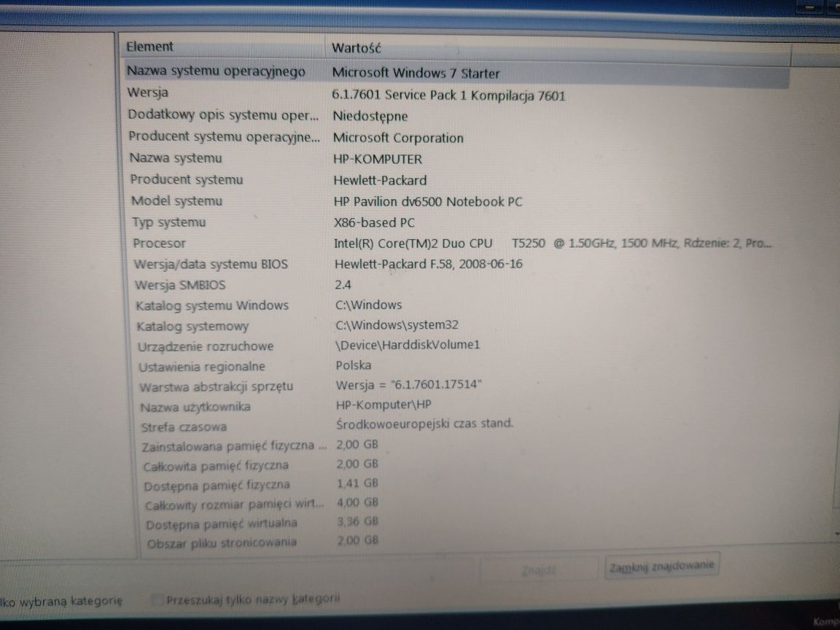The width and height of the screenshot is (840, 630).
Task: Click the X86-based PC value
Action: click(374, 223)
